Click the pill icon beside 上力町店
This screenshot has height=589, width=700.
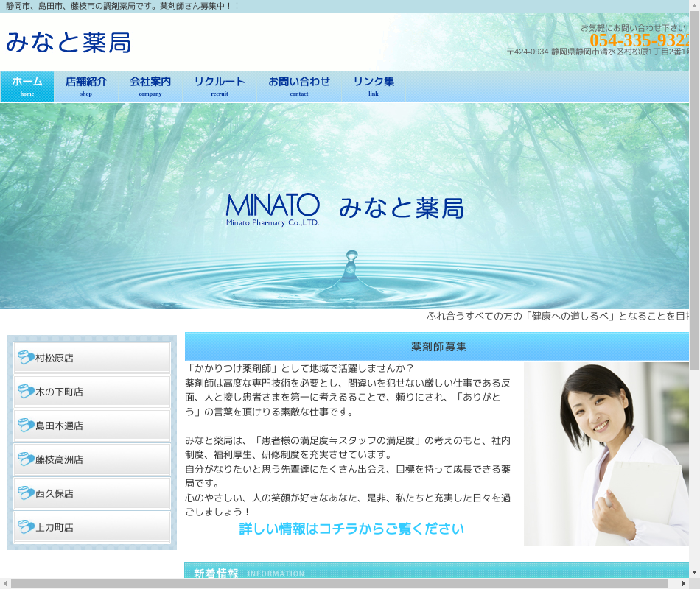pyautogui.click(x=27, y=527)
